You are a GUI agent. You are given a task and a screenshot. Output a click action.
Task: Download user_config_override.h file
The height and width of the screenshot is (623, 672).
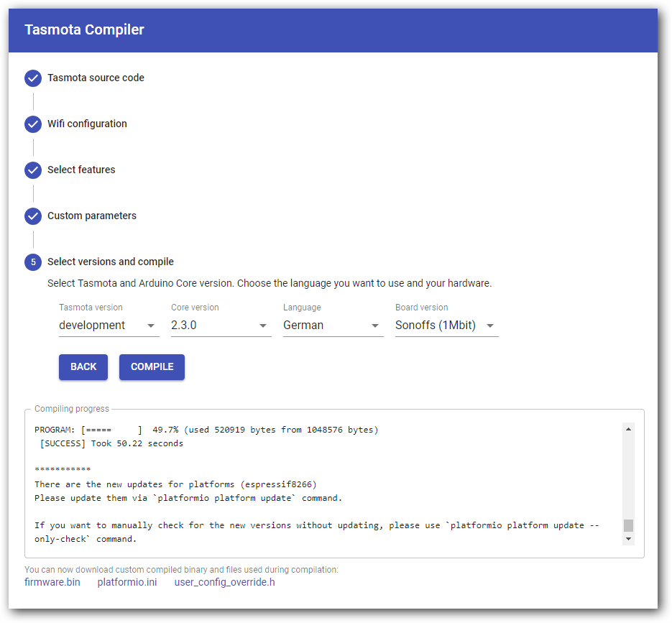tap(224, 582)
